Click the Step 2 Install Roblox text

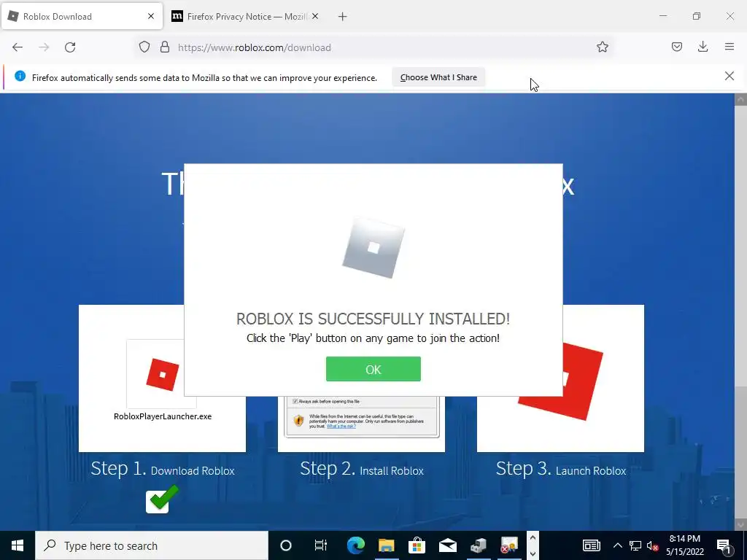click(362, 469)
